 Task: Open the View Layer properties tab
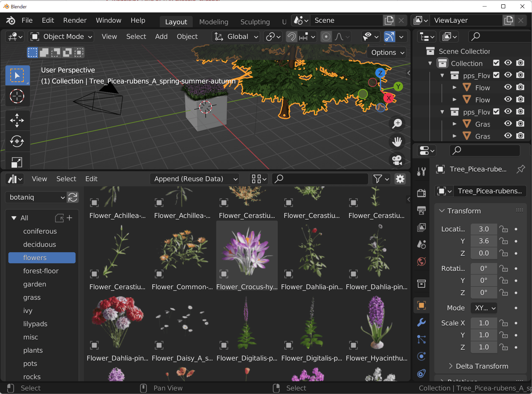point(421,227)
